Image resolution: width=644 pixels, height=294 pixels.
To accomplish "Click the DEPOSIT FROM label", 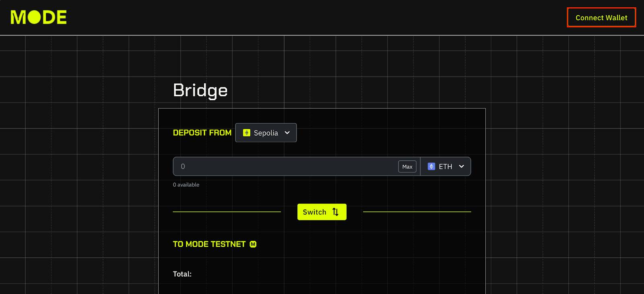I will [x=202, y=133].
